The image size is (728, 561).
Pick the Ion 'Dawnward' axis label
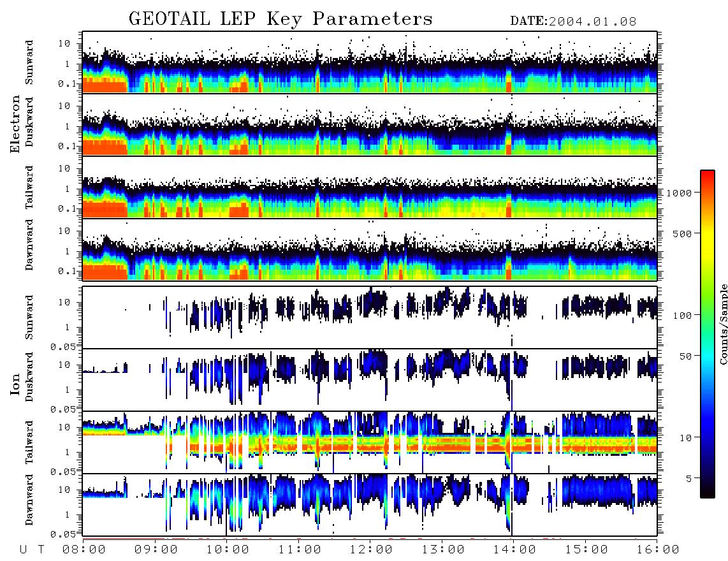click(29, 500)
